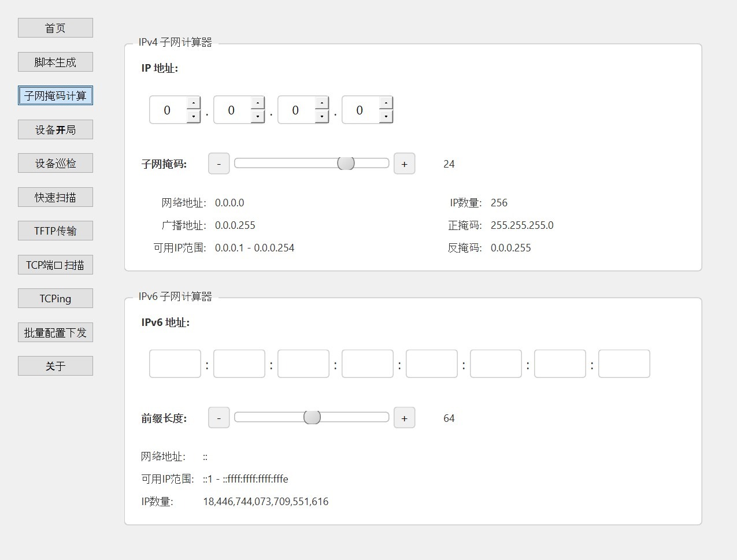
Task: Decrement the second IP octet spinner
Action: tap(258, 117)
